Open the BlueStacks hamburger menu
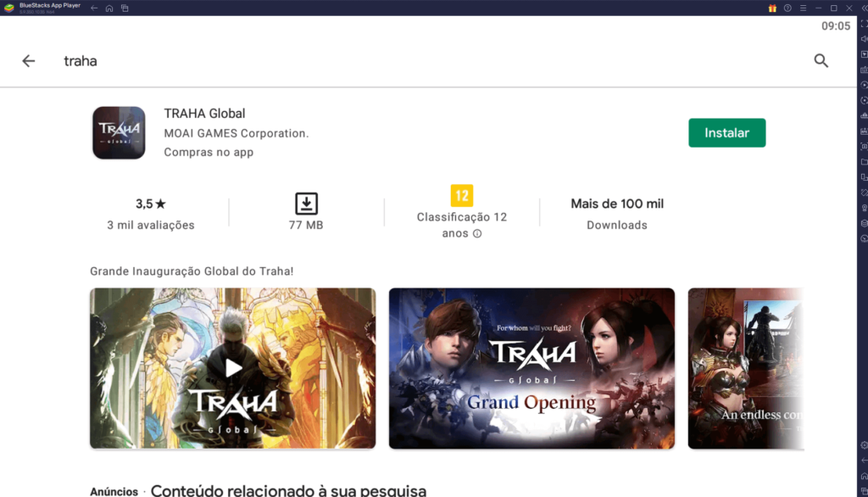Viewport: 868px width, 497px height. (x=803, y=8)
